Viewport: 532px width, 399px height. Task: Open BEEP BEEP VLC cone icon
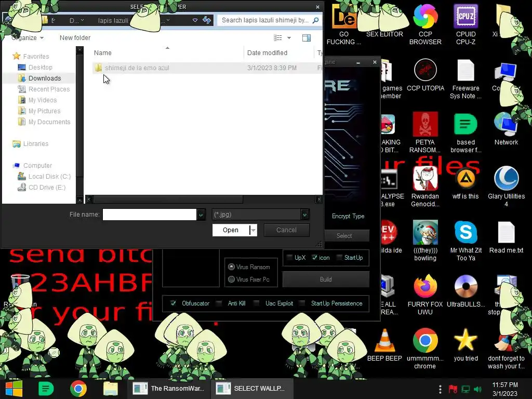384,345
